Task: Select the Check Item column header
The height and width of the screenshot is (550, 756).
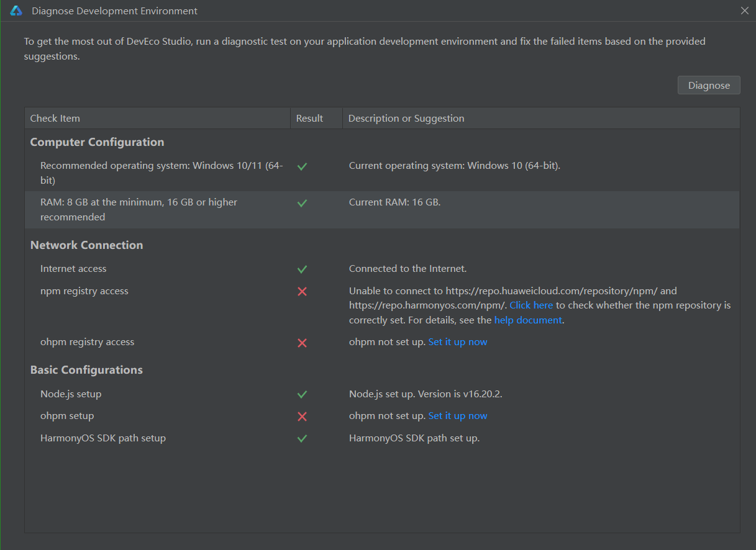Action: (x=158, y=118)
